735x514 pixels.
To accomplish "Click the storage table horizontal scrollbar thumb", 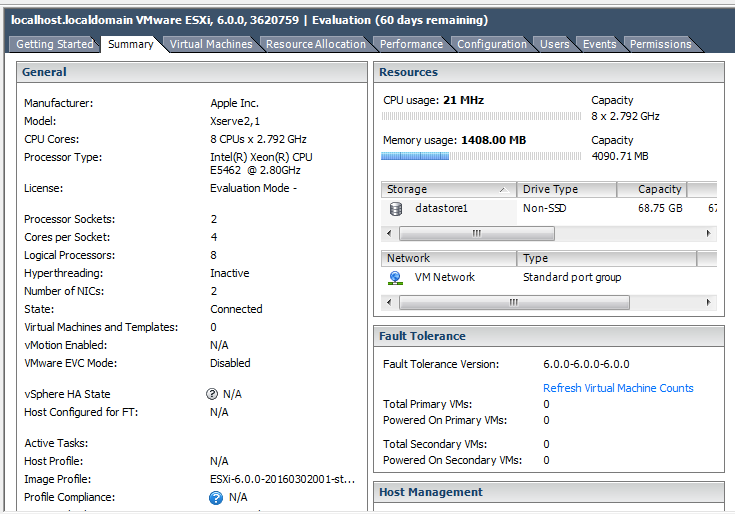I will pyautogui.click(x=477, y=233).
